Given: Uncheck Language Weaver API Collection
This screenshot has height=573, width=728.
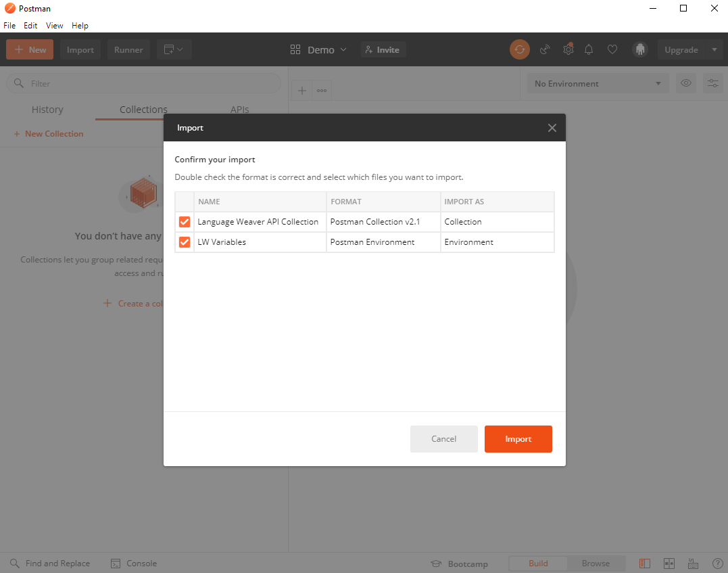Looking at the screenshot, I should tap(185, 222).
